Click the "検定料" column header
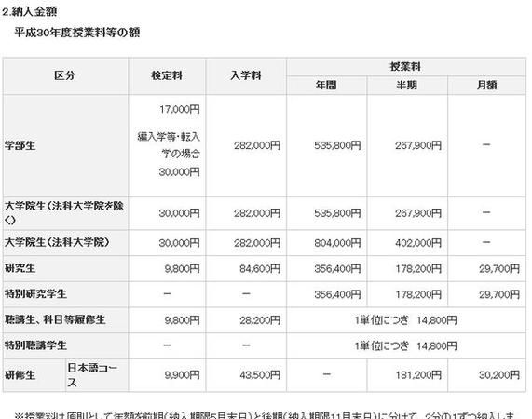This screenshot has width=532, height=419. pos(167,75)
